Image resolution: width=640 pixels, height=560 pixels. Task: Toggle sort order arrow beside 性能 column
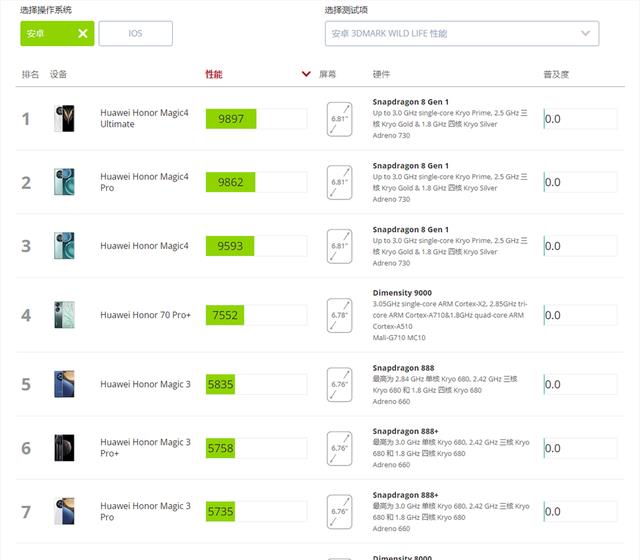pyautogui.click(x=306, y=74)
